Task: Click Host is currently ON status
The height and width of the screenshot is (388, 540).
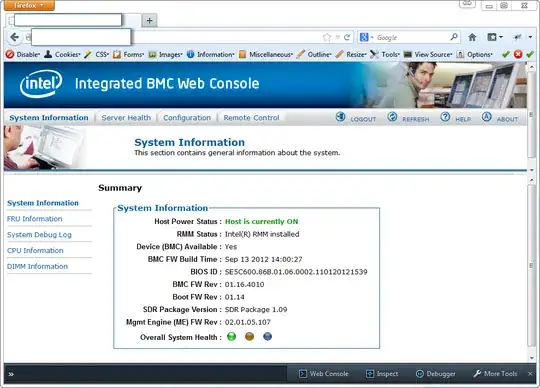Action: tap(261, 221)
